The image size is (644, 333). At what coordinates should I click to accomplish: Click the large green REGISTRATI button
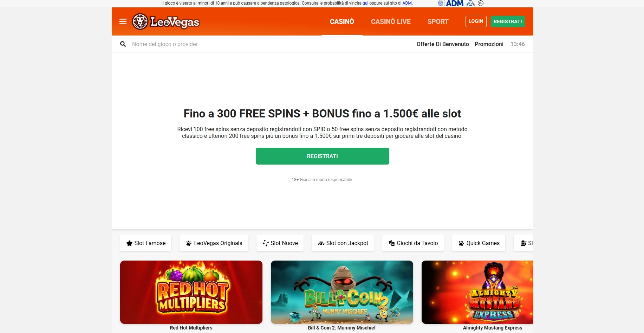323,156
